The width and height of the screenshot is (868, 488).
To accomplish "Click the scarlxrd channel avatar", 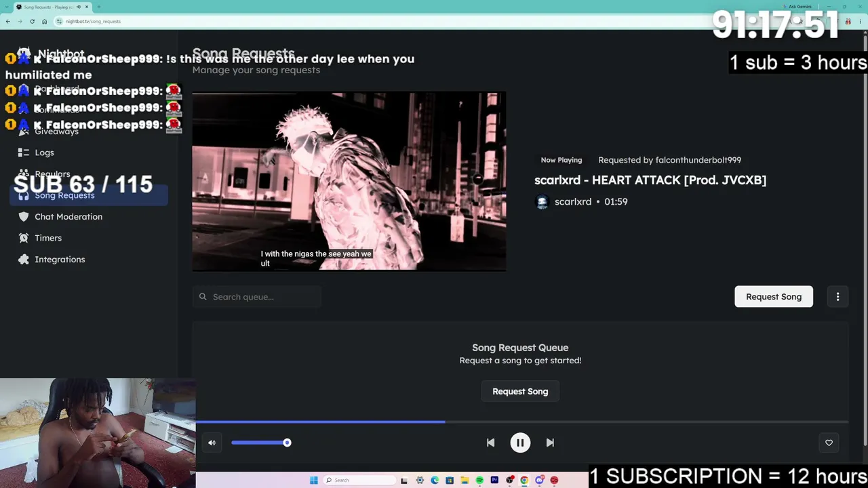I will point(542,202).
